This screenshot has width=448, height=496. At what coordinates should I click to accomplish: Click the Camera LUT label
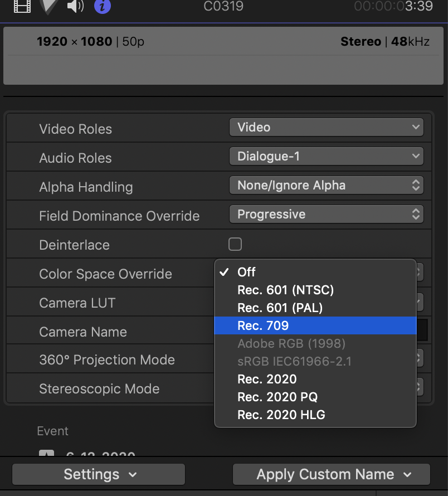77,303
